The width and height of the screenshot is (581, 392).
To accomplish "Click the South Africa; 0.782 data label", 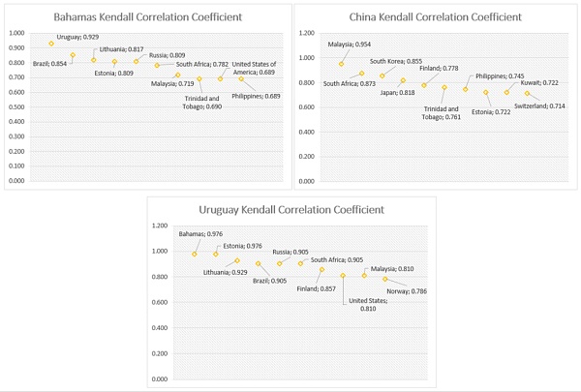I will click(x=199, y=64).
